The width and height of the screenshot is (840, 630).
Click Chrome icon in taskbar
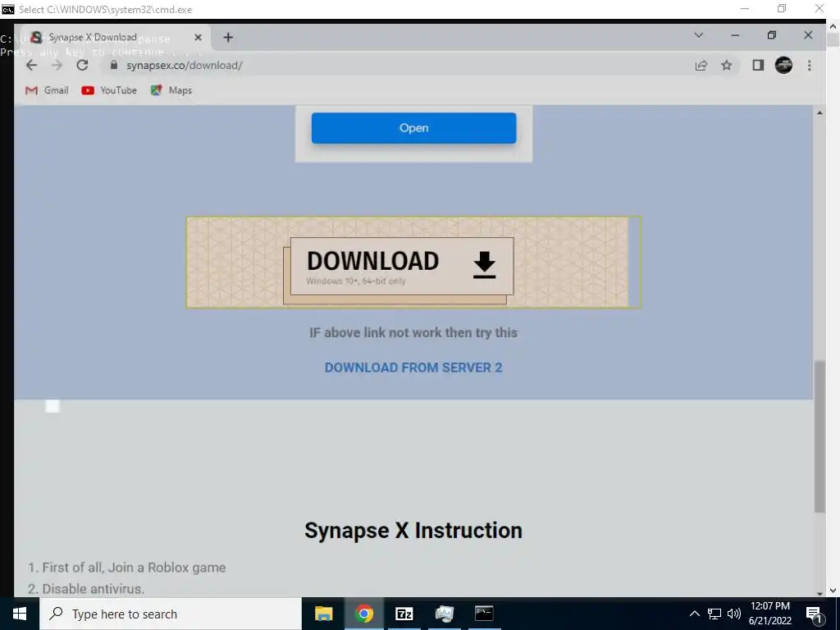point(363,614)
